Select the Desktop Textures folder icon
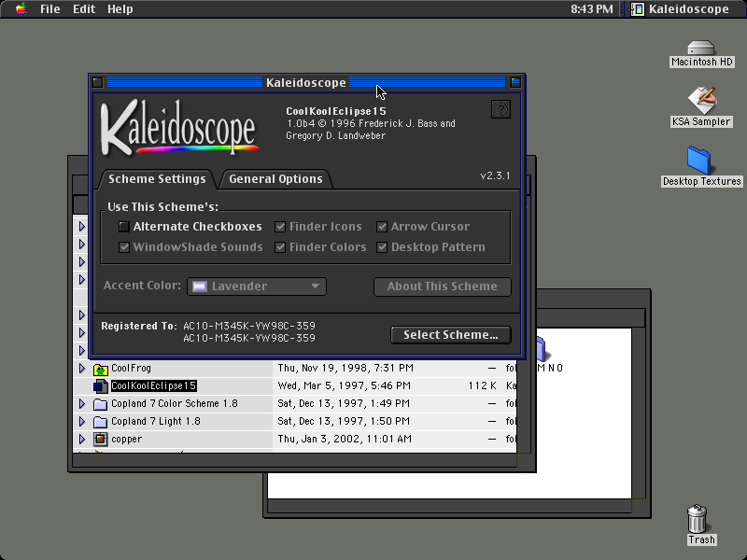This screenshot has height=560, width=747. [x=698, y=161]
